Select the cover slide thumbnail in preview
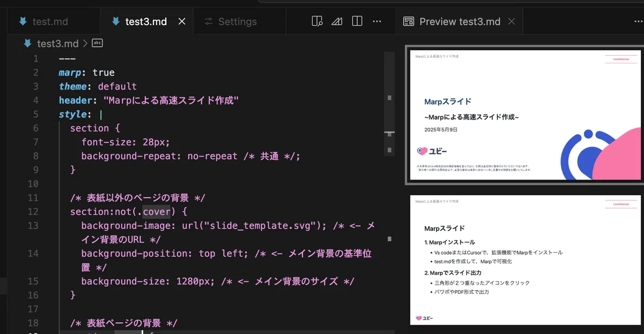This screenshot has width=644, height=334. tap(525, 115)
